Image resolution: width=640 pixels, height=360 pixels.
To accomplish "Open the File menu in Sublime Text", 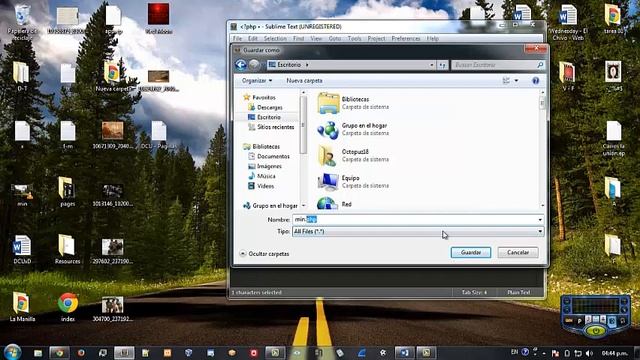I will pyautogui.click(x=238, y=38).
